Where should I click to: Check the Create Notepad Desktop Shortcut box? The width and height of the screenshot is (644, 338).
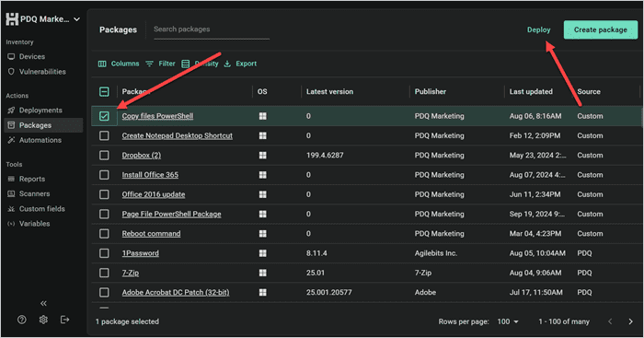pos(104,135)
